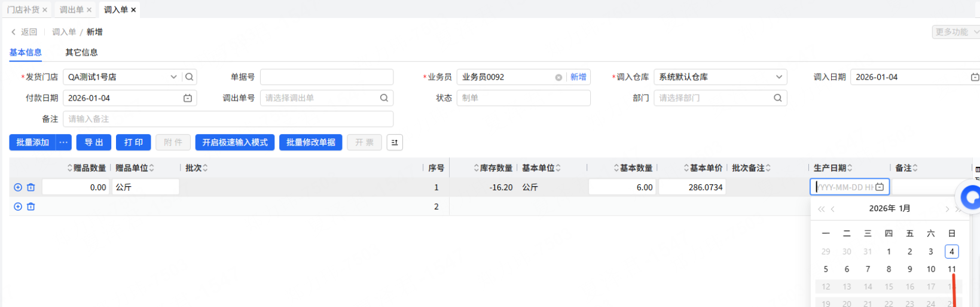
Task: Switch to the 其它信息 tab
Action: [x=81, y=53]
